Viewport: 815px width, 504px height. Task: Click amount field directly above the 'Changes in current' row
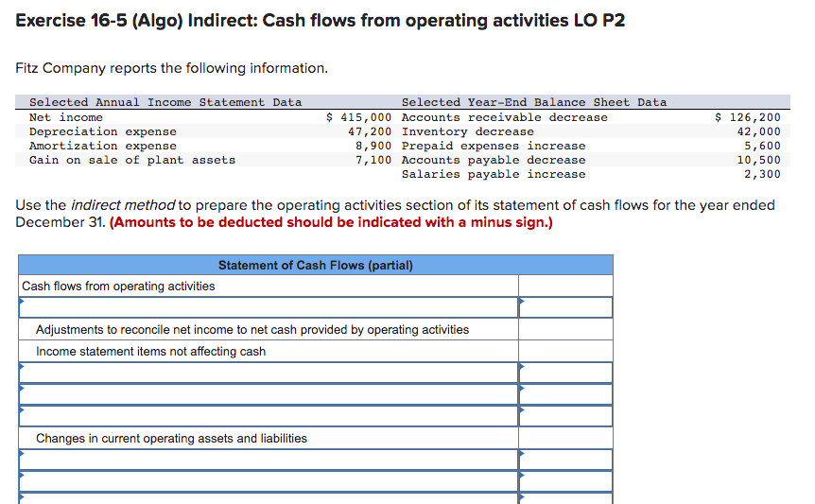click(565, 417)
